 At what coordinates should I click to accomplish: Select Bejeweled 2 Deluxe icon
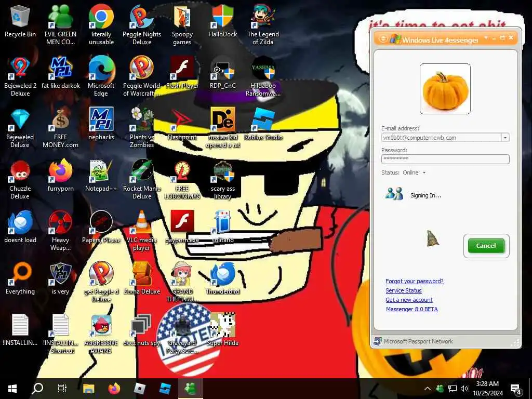click(20, 77)
